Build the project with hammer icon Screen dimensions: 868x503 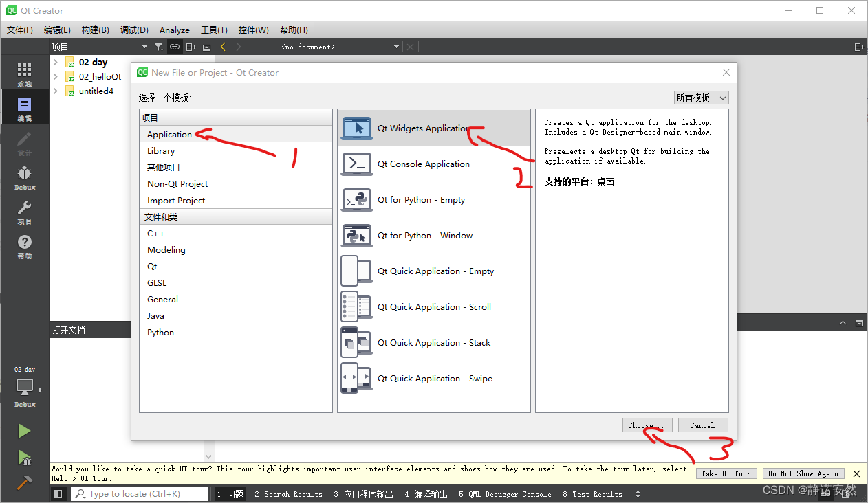(x=24, y=482)
